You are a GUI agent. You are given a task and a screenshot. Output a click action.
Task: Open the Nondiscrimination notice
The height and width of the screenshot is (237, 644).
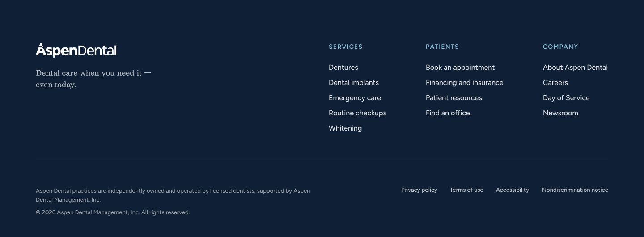coord(575,190)
